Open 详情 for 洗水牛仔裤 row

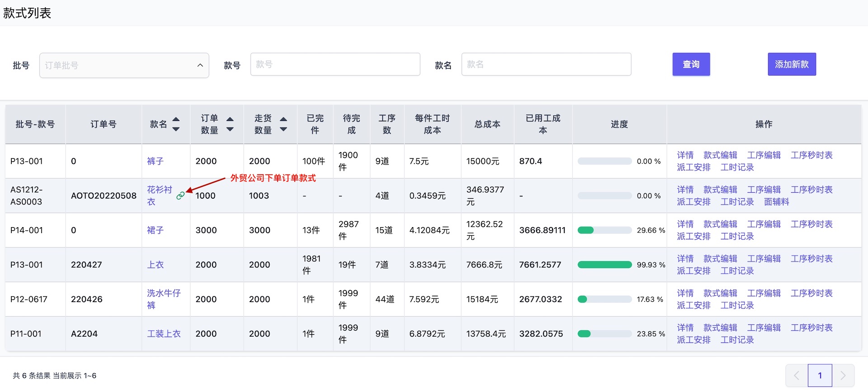click(x=685, y=293)
